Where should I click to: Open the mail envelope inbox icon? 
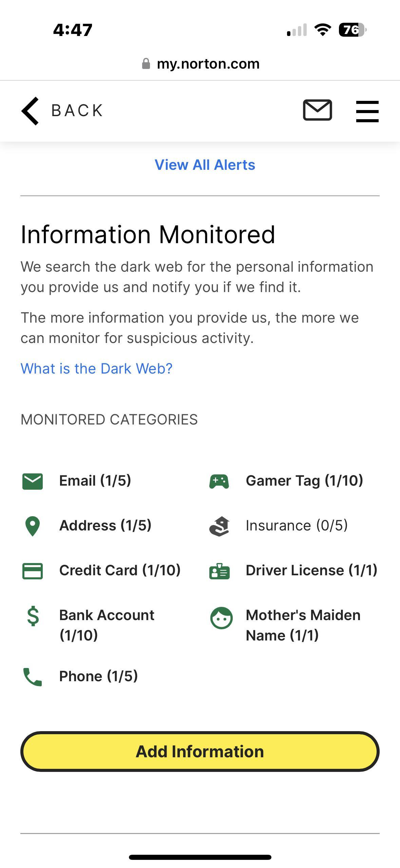point(317,110)
